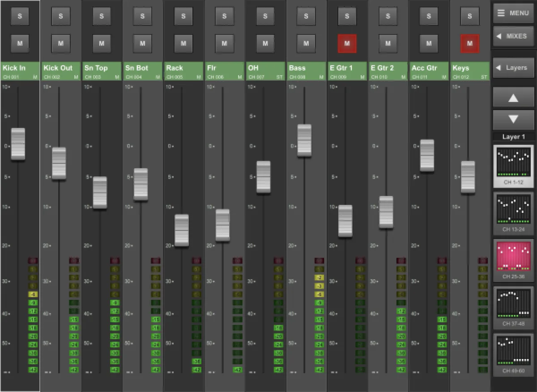
Task: Select the E Gtr 1 channel name label
Action: click(347, 71)
